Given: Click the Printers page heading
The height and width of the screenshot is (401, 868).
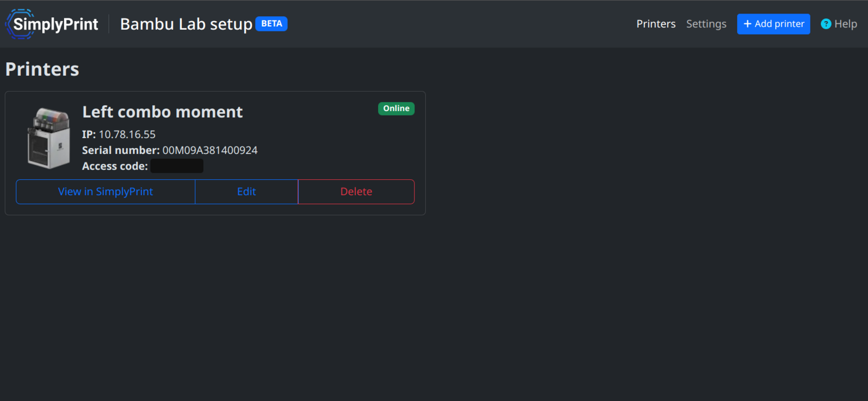Looking at the screenshot, I should point(42,69).
